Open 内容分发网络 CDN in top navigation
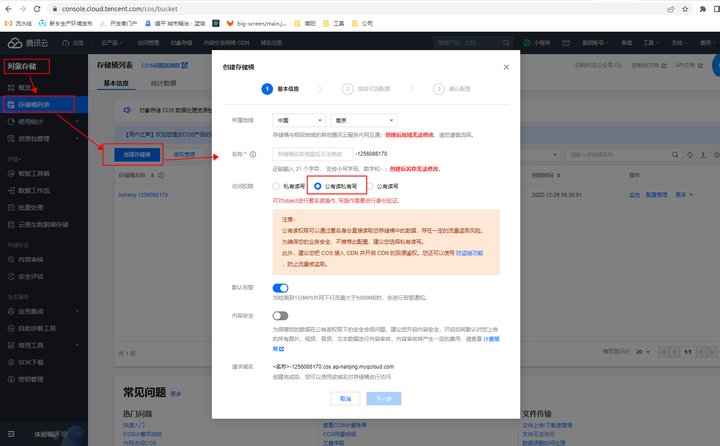The image size is (720, 446). point(226,43)
